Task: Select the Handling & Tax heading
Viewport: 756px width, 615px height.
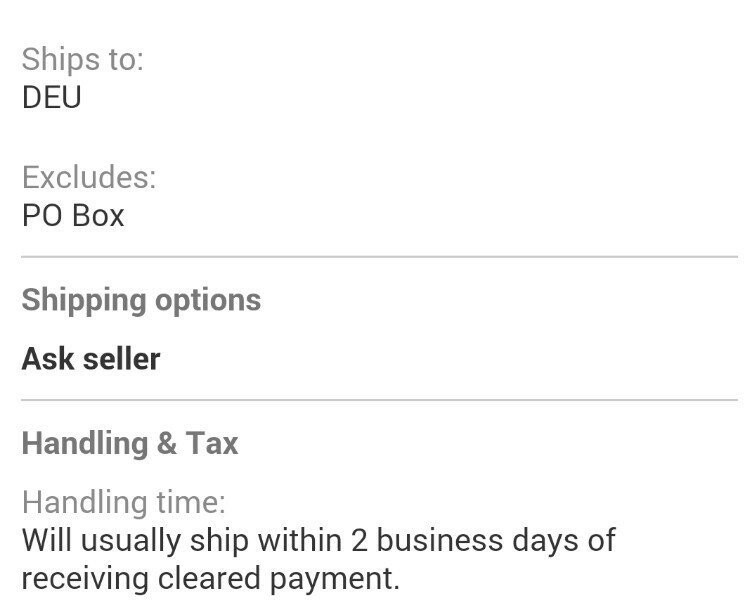Action: coord(130,443)
